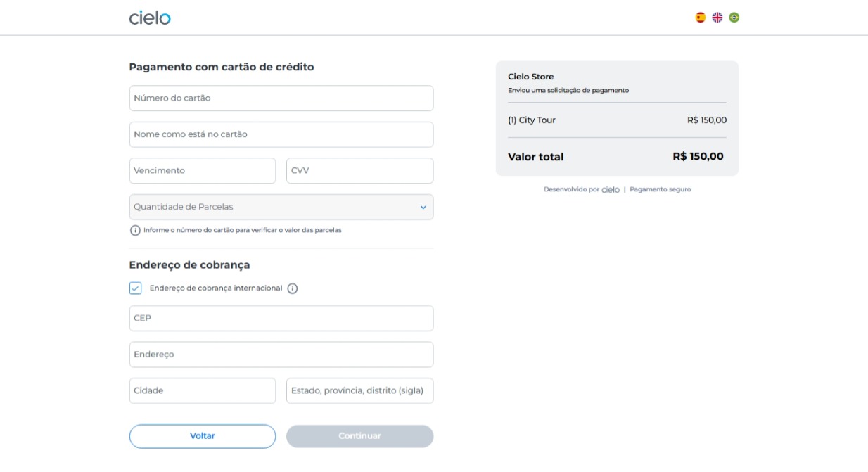Toggle the international billing address checkbox
The width and height of the screenshot is (868, 472).
coord(136,288)
